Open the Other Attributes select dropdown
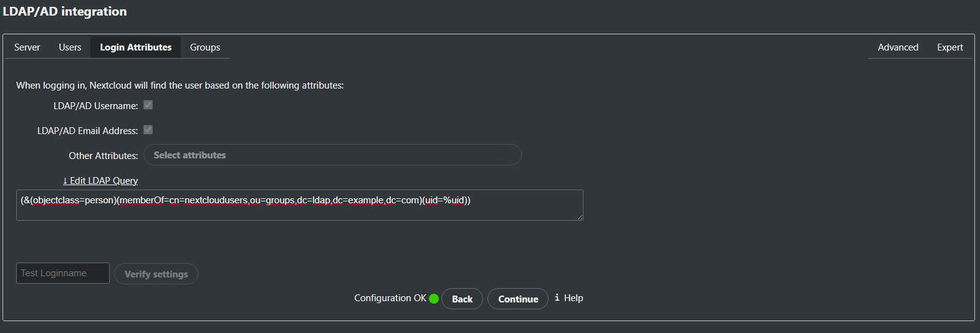The height and width of the screenshot is (333, 980). click(x=332, y=155)
